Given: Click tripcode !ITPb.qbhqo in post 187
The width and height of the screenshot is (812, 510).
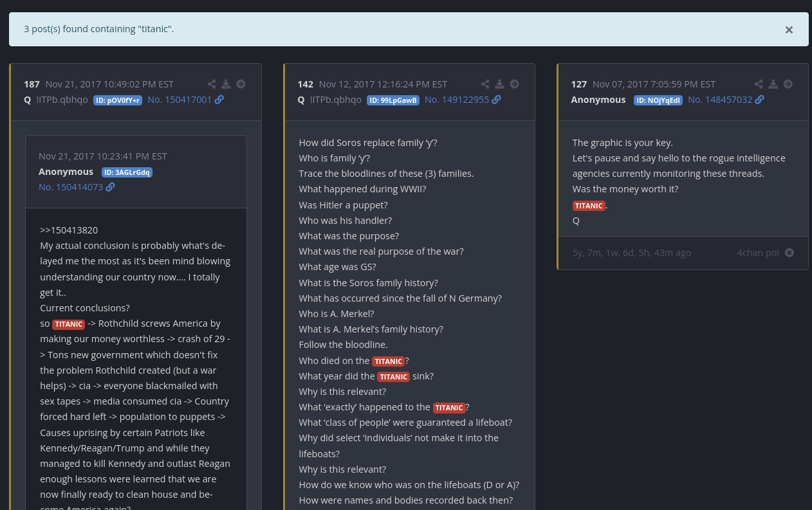Looking at the screenshot, I should [62, 100].
